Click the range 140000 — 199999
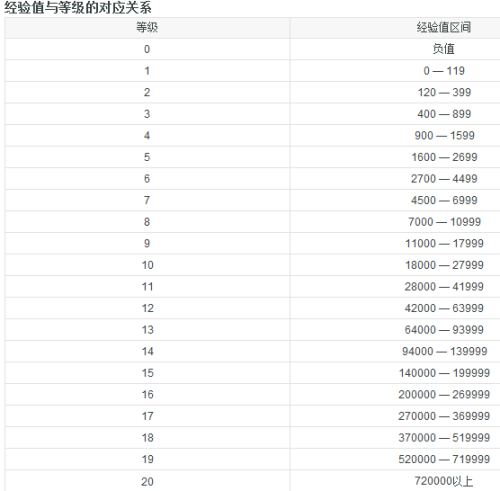The height and width of the screenshot is (491, 500). (444, 373)
